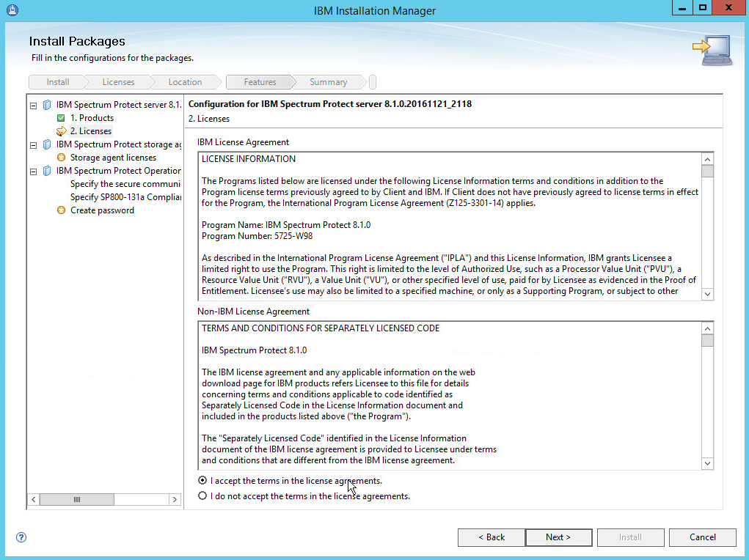Go back with the Back button
749x560 pixels.
tap(491, 537)
